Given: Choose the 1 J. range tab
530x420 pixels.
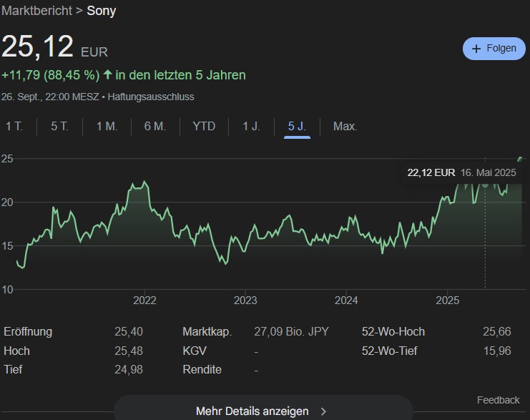Looking at the screenshot, I should coord(251,127).
